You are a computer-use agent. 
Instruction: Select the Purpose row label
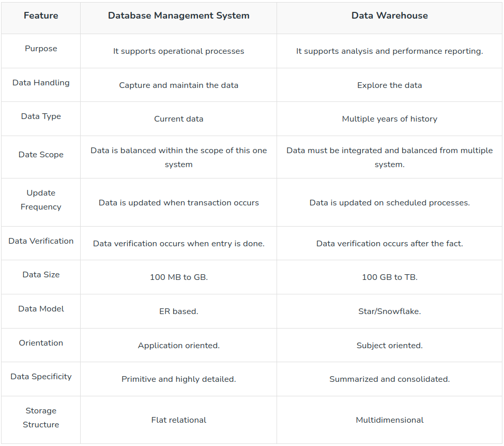tap(41, 49)
